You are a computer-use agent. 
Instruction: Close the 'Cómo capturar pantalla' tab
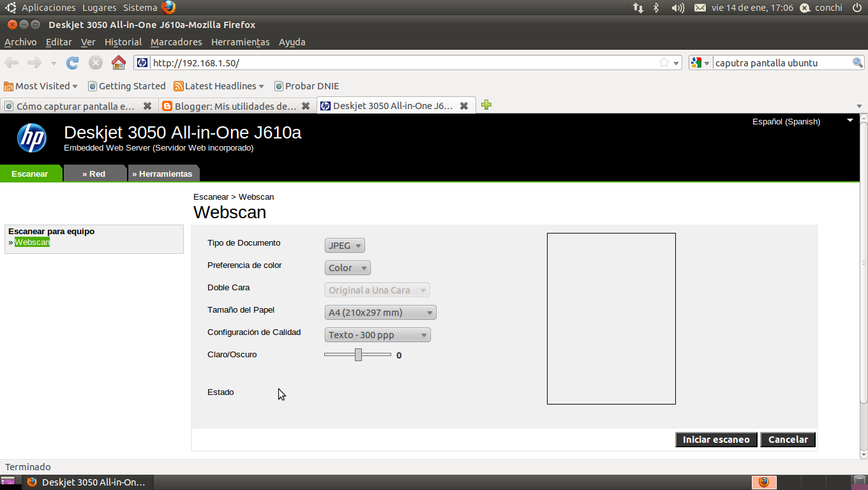(147, 106)
